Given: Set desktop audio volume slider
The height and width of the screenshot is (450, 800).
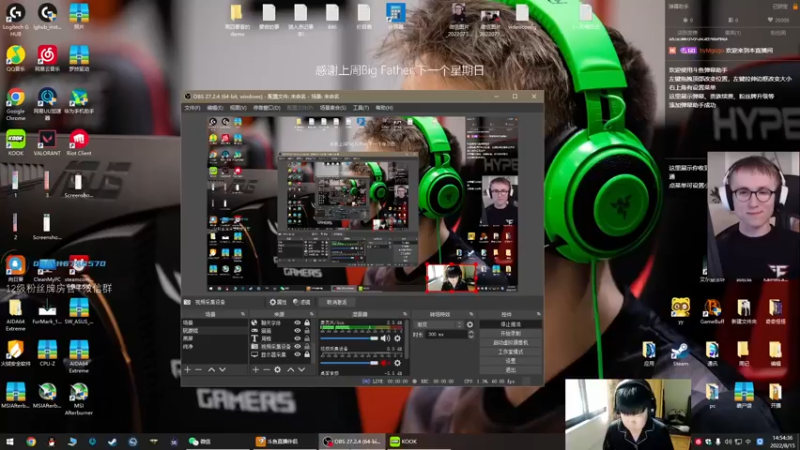Looking at the screenshot, I should [349, 338].
